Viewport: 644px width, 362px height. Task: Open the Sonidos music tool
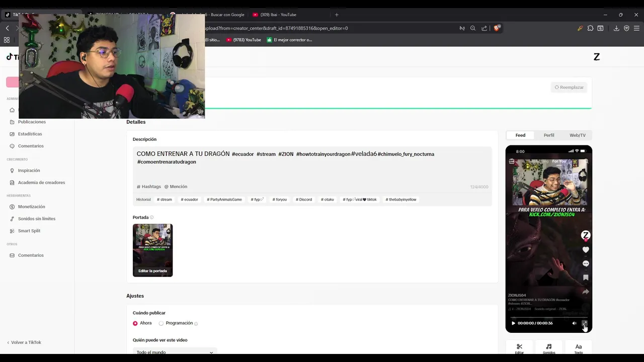click(x=549, y=347)
